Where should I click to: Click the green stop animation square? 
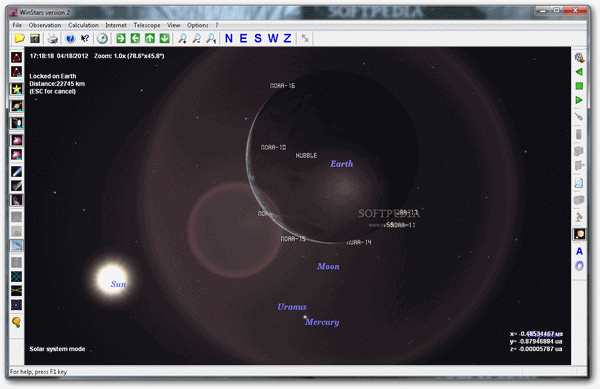579,86
